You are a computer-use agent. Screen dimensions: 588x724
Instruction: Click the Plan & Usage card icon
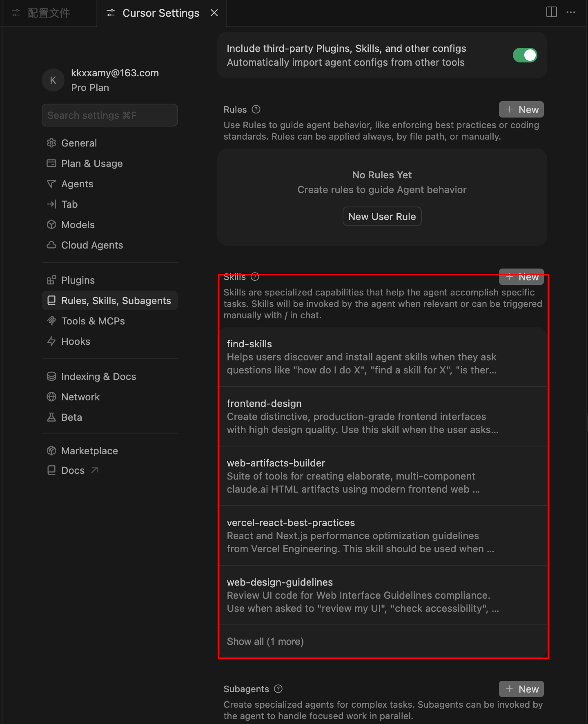click(51, 164)
